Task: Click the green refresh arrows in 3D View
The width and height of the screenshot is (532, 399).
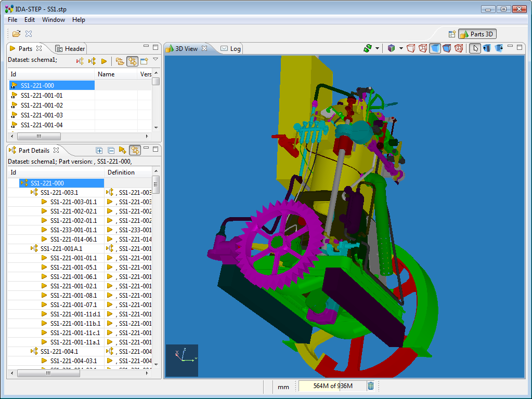Action: coord(367,48)
